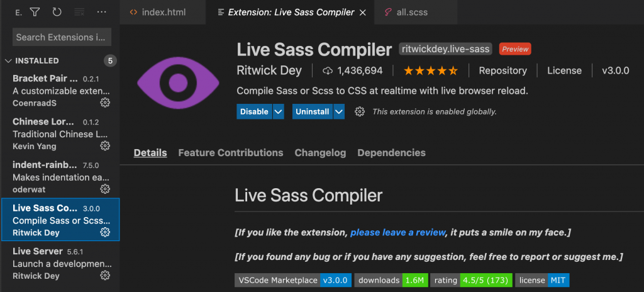Click the Live Sass Compiler readme heading
Image resolution: width=644 pixels, height=292 pixels.
(309, 195)
